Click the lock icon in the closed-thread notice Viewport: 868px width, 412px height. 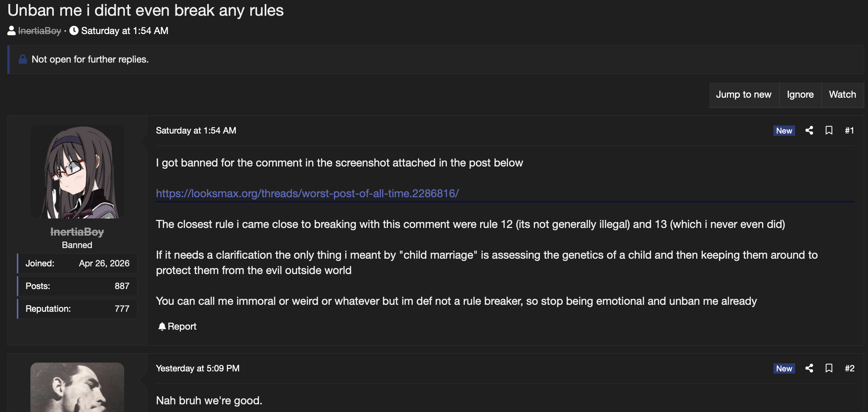coord(23,59)
